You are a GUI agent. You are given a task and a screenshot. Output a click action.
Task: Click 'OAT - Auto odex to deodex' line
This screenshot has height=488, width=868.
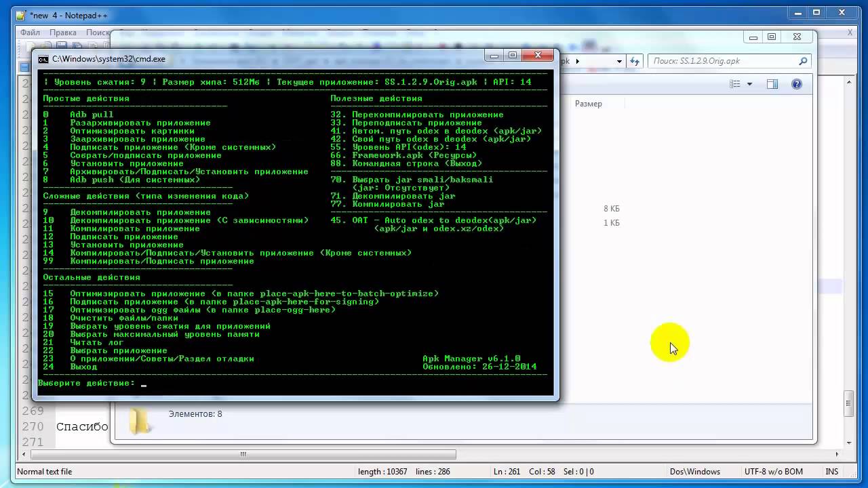[444, 220]
